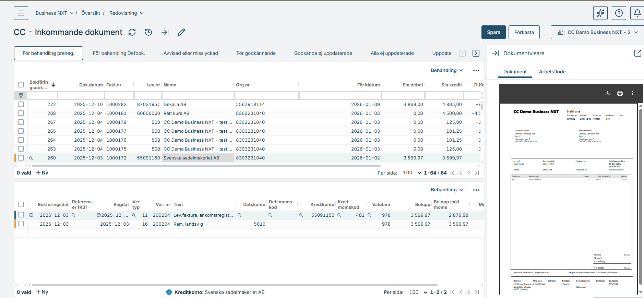Open the AI sparkle assistant

[600, 13]
